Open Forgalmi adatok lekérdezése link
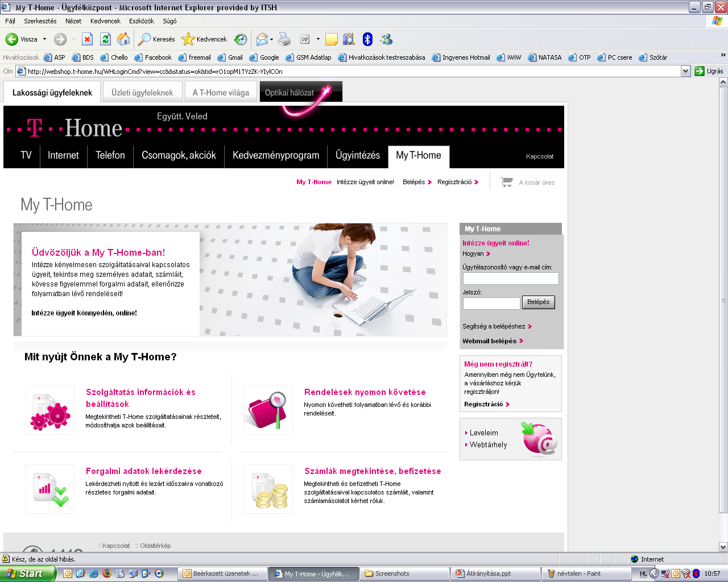Image resolution: width=728 pixels, height=582 pixels. [x=144, y=471]
